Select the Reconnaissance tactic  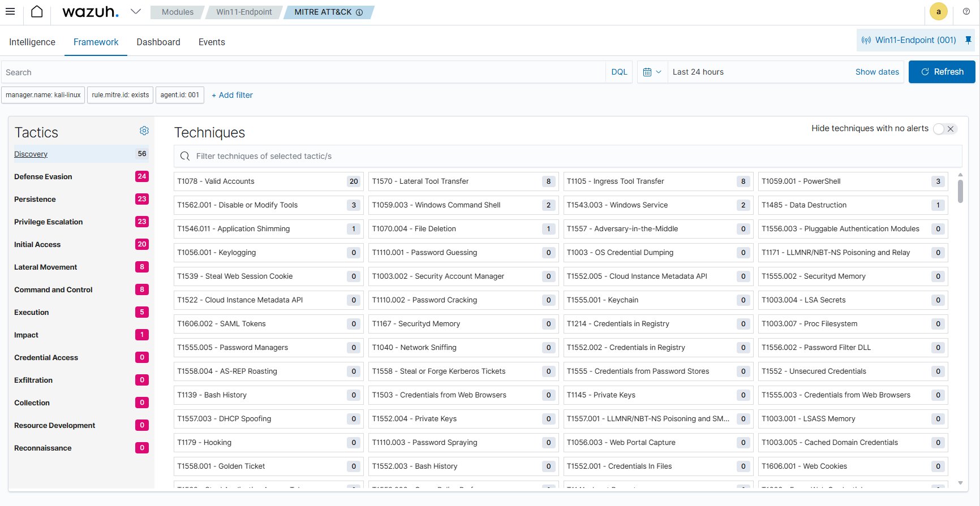point(80,448)
